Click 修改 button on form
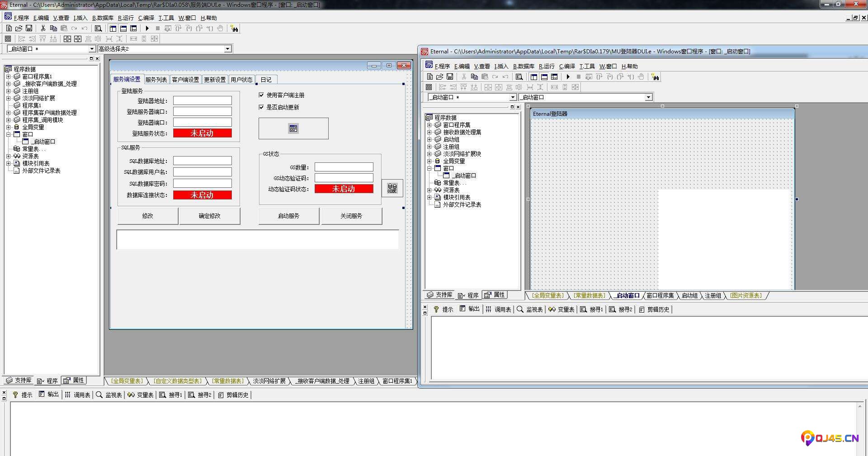The height and width of the screenshot is (456, 868). (148, 216)
